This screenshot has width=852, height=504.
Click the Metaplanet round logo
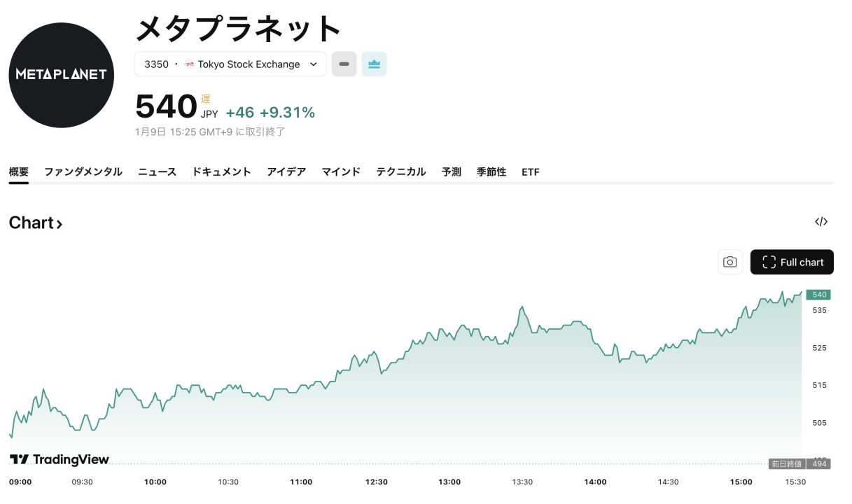tap(62, 75)
